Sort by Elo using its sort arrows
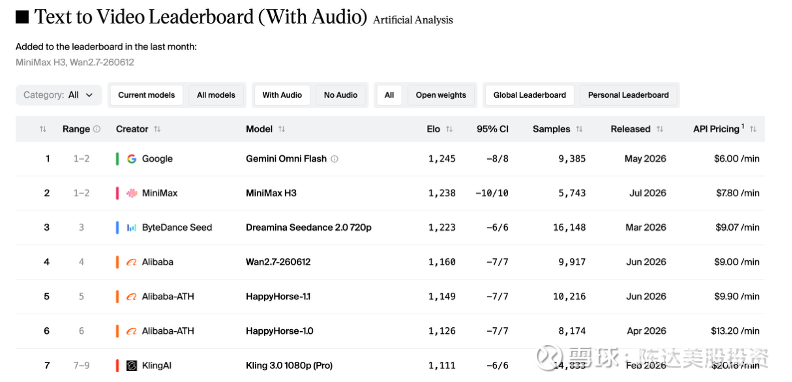 point(449,129)
